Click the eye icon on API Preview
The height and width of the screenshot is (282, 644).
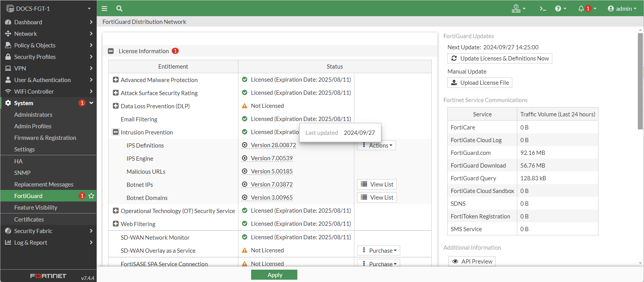pos(455,261)
